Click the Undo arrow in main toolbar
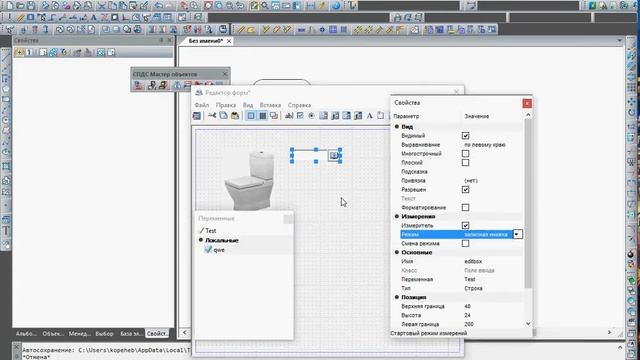The width and height of the screenshot is (640, 360). [x=159, y=6]
